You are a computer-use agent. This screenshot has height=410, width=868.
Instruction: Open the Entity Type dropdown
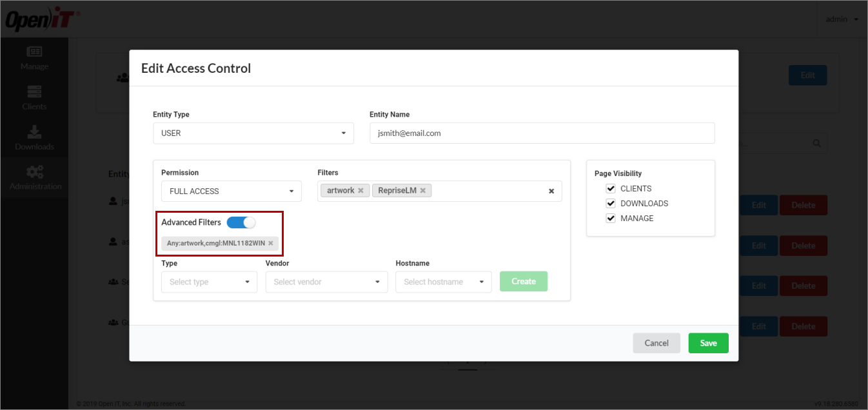(253, 133)
